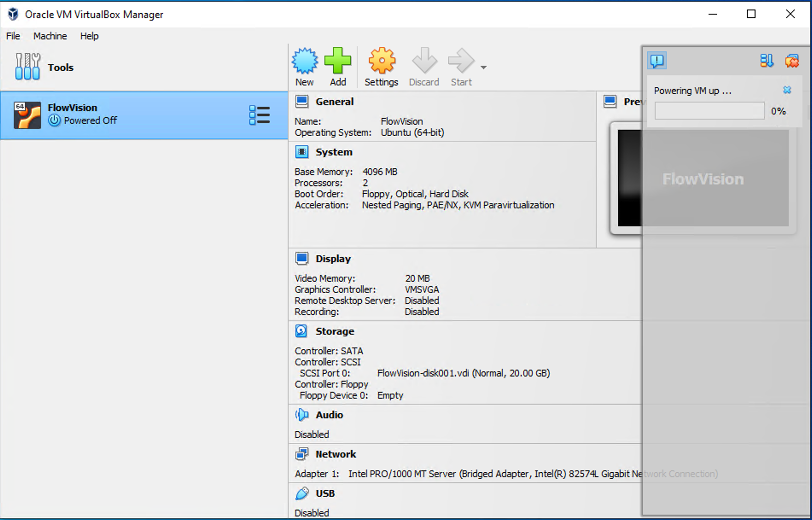Click the delete finished notifications icon
The image size is (812, 520).
tap(792, 61)
